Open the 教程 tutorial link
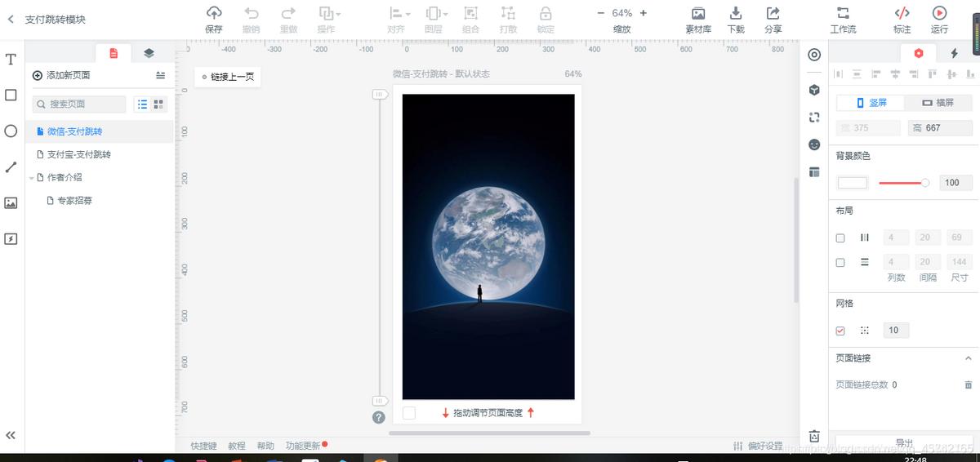Image resolution: width=980 pixels, height=462 pixels. point(237,446)
